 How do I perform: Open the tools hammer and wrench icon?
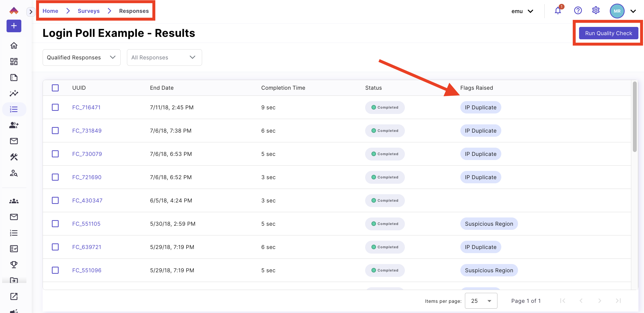tap(14, 157)
